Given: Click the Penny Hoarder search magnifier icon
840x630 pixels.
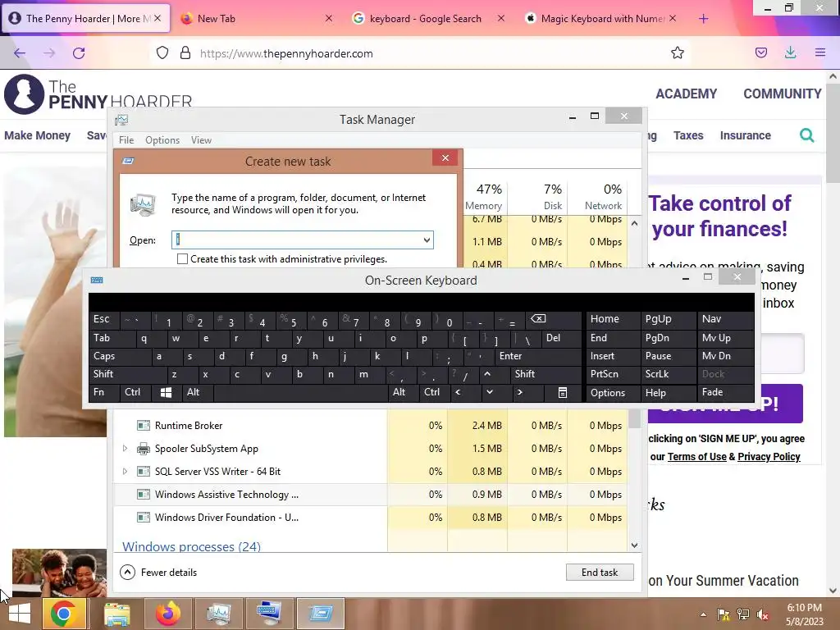Looking at the screenshot, I should pos(807,135).
